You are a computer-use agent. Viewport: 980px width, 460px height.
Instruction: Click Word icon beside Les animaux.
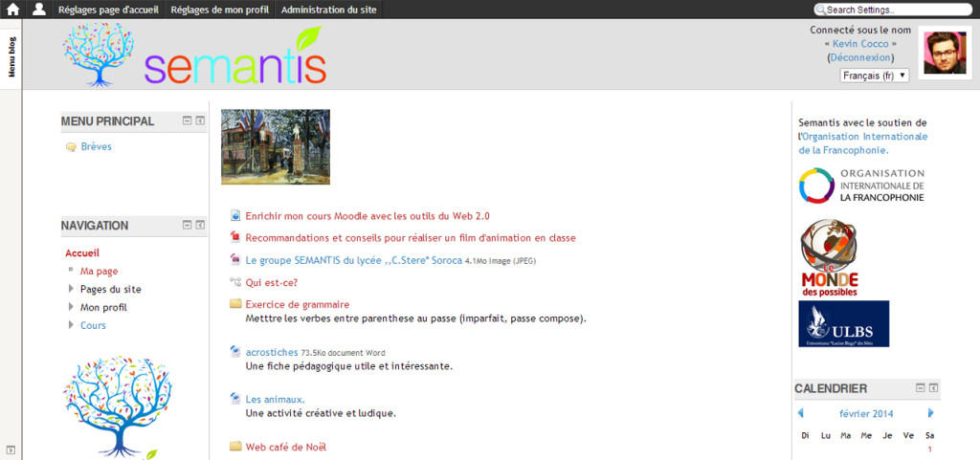[x=235, y=399]
